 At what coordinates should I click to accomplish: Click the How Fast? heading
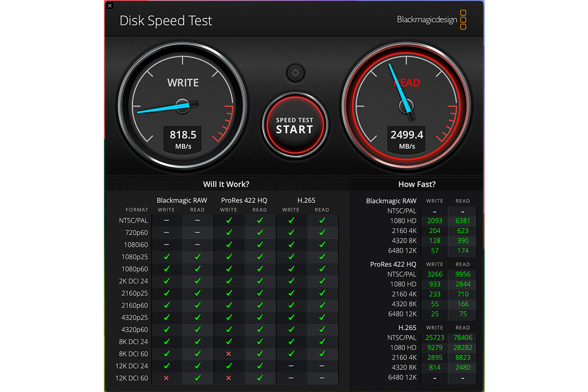pos(417,184)
